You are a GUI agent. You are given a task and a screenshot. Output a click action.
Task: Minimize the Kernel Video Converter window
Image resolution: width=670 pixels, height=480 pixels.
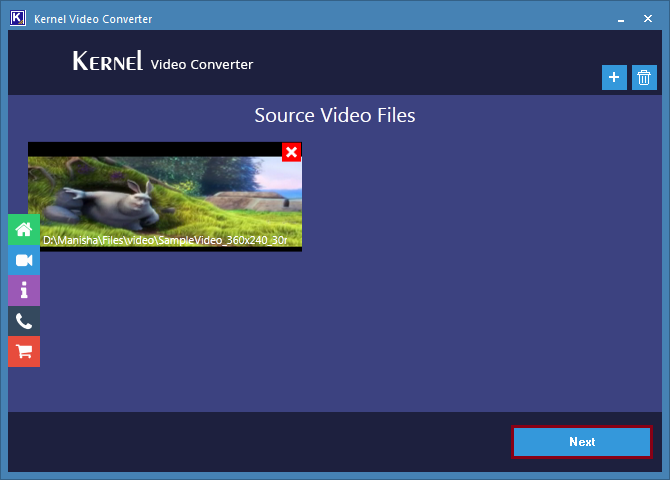point(621,19)
